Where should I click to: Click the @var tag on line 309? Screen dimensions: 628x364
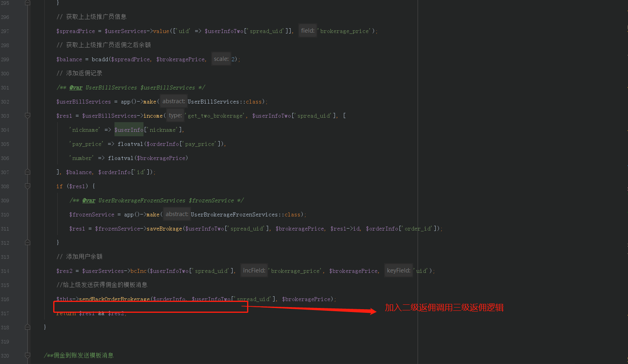89,200
